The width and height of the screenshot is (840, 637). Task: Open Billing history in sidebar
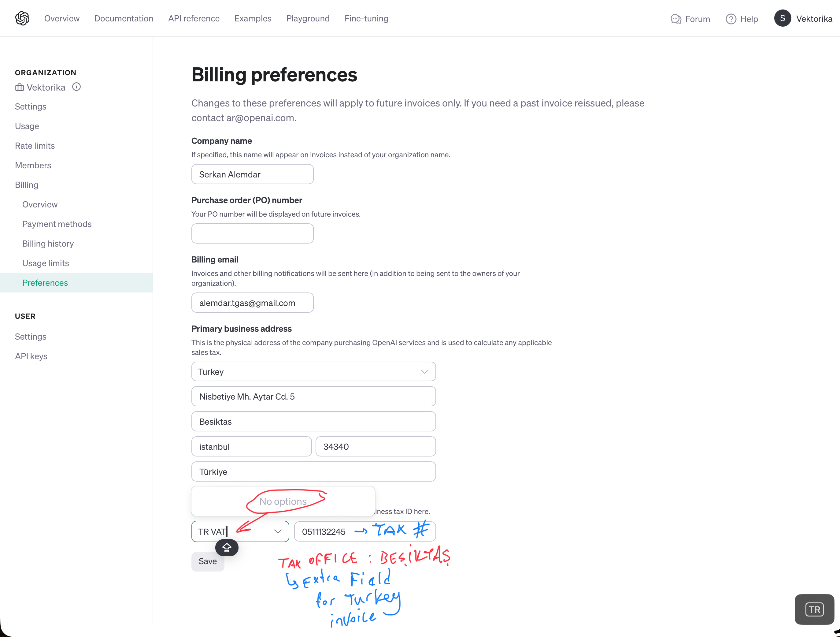(x=48, y=244)
